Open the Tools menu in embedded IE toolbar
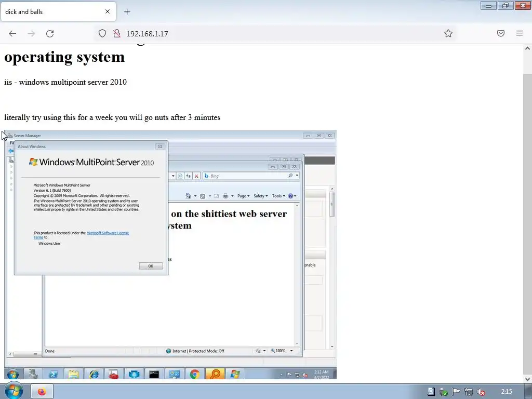The width and height of the screenshot is (532, 399). click(278, 196)
